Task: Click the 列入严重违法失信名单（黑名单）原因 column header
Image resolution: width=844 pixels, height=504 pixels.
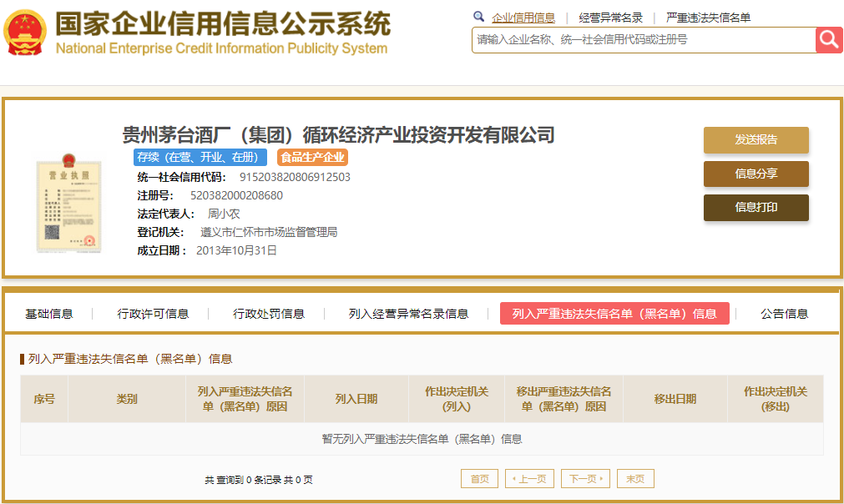Action: click(x=245, y=399)
